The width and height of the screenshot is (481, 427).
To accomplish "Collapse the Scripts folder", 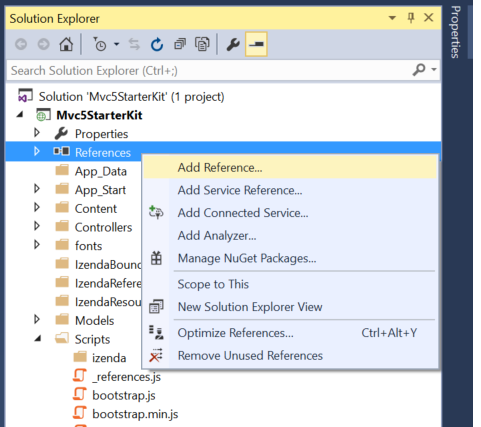I will pyautogui.click(x=38, y=339).
